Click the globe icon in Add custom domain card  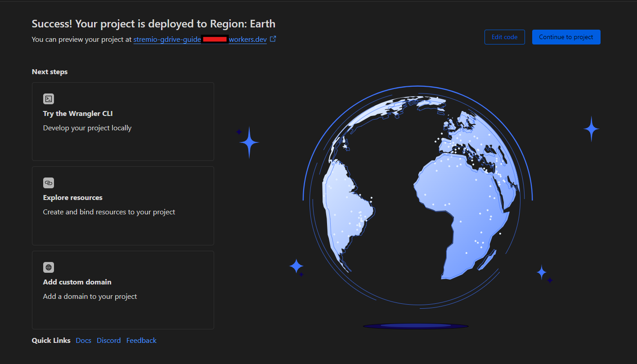tap(49, 267)
